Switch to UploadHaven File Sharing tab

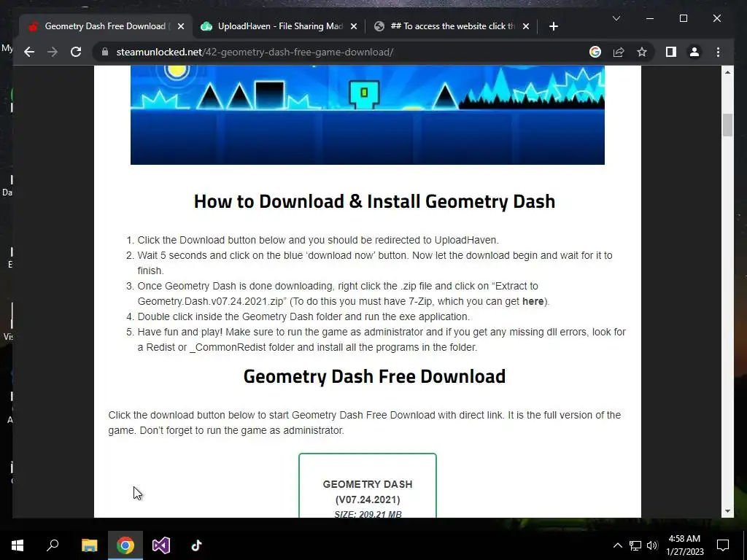point(279,26)
